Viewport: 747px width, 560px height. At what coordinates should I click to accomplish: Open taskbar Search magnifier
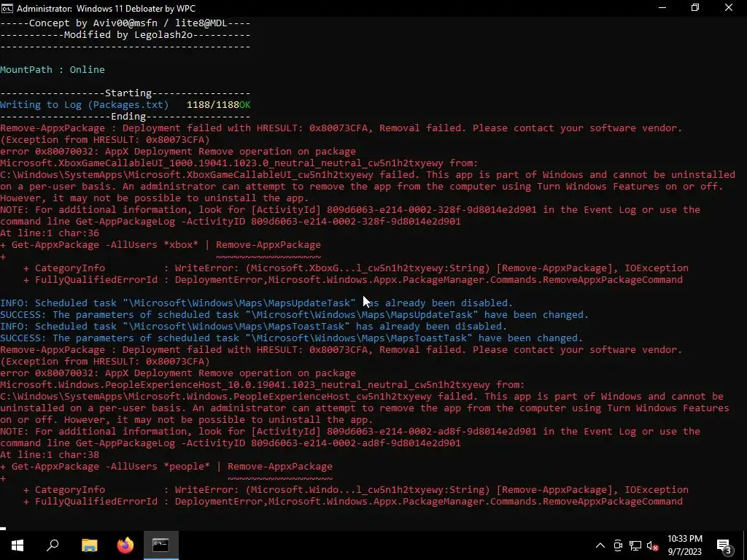53,545
